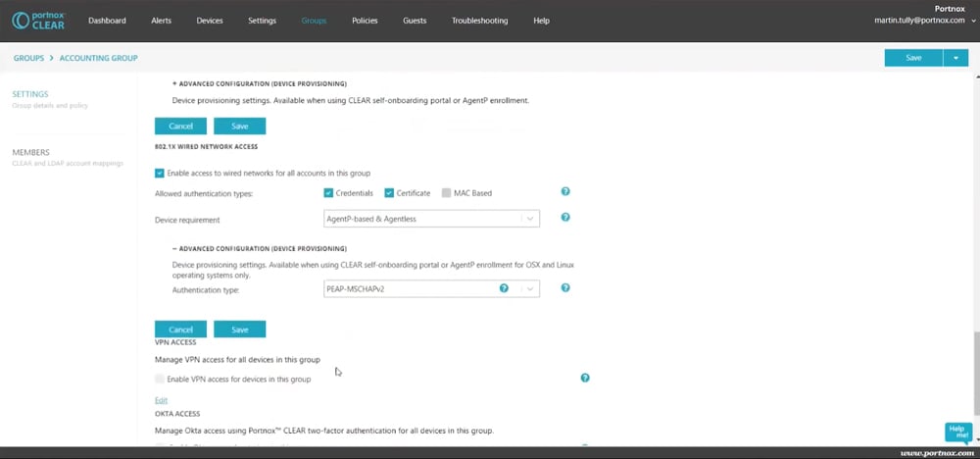Click help icon inside PEAP-MSCHAPv2 field
The image size is (980, 459).
[504, 288]
